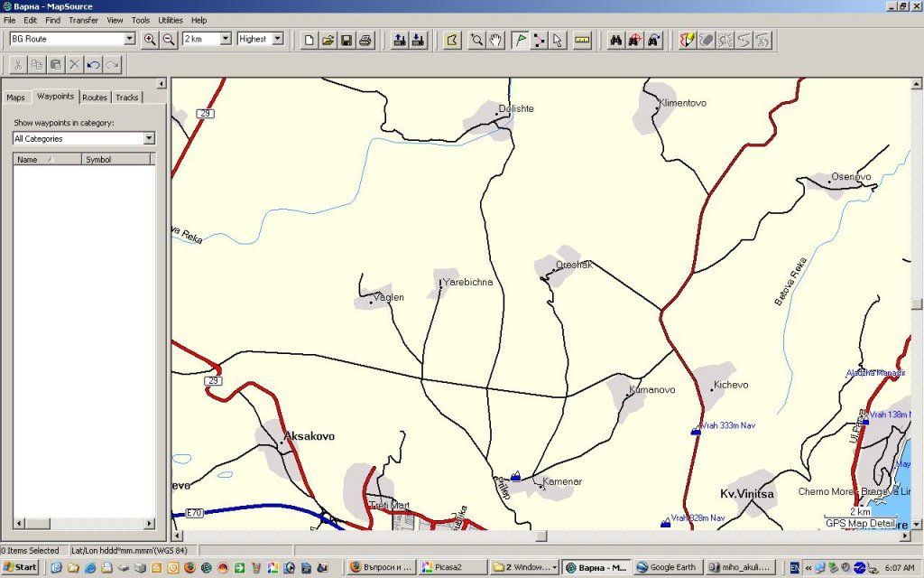Print the map with printer icon
924x578 pixels.
[365, 40]
